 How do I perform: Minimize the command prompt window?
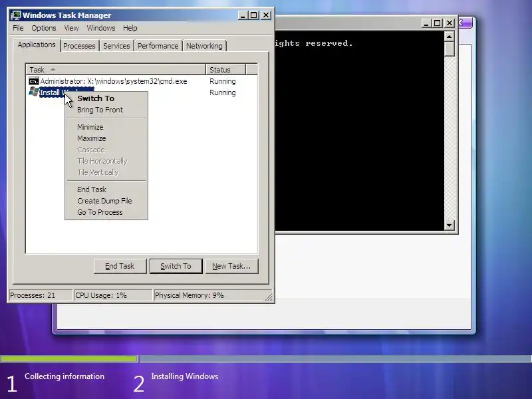tap(426, 23)
